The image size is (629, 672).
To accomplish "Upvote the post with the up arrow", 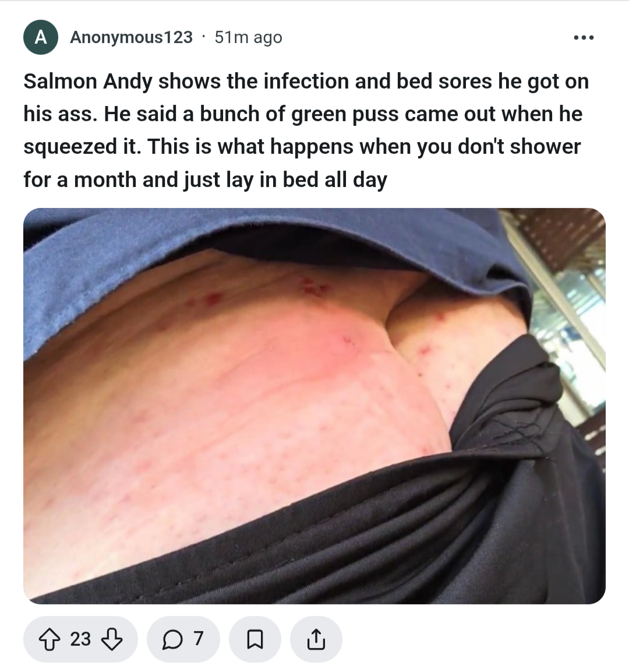I will coord(50,639).
